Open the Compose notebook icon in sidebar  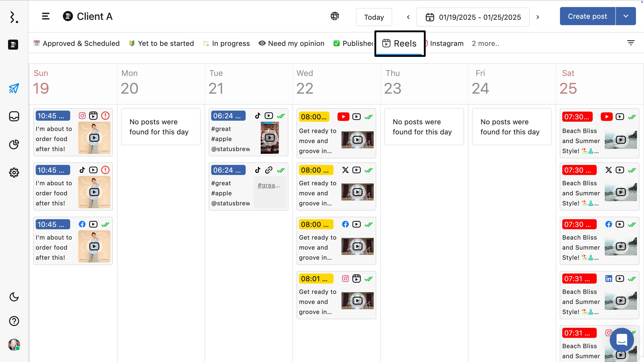[x=13, y=45]
